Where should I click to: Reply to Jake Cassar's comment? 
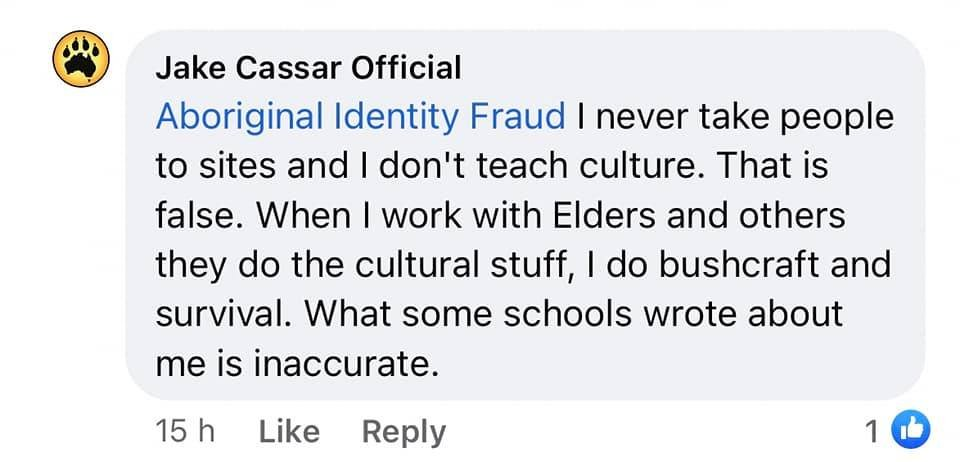[x=403, y=431]
